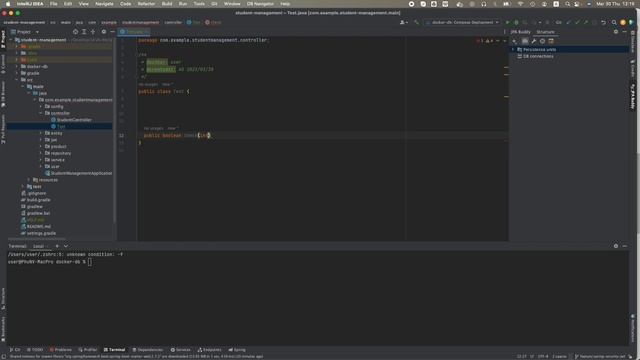Open the Project view dropdown arrow
Viewport: 640px width, 360px height.
(37, 32)
